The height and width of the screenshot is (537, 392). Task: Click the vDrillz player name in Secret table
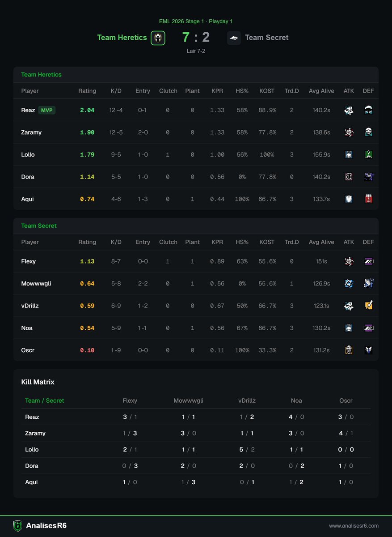31,306
